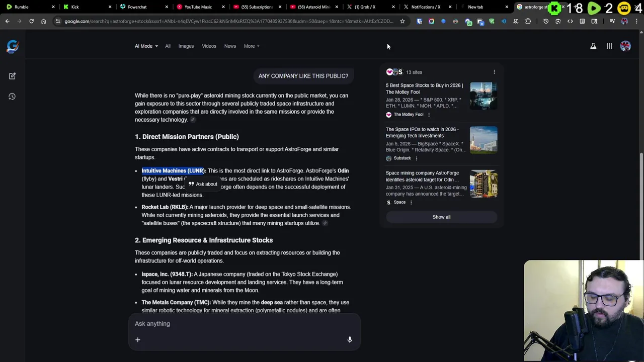Open the Google apps grid
The height and width of the screenshot is (362, 644).
click(609, 46)
